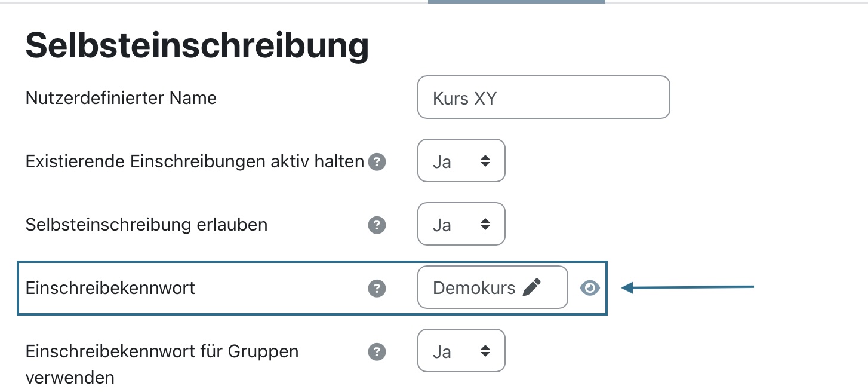Viewport: 868px width, 392px height.
Task: Open help for Einschreibekennwort für Gruppen verwenden
Action: click(x=377, y=352)
